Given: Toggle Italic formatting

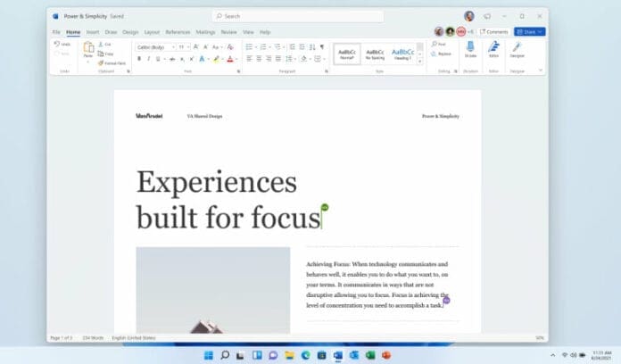Looking at the screenshot, I should pyautogui.click(x=148, y=59).
